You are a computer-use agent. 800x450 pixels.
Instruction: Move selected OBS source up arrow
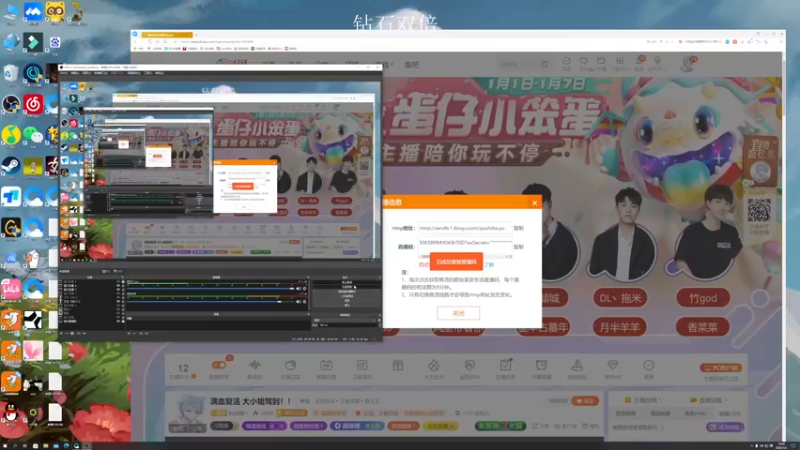tap(79, 333)
